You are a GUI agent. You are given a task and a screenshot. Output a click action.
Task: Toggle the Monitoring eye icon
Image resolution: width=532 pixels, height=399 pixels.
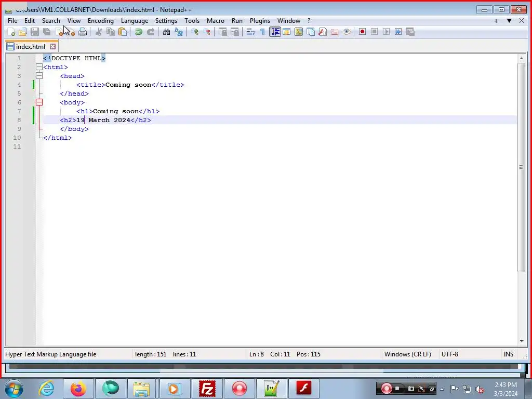click(x=347, y=32)
